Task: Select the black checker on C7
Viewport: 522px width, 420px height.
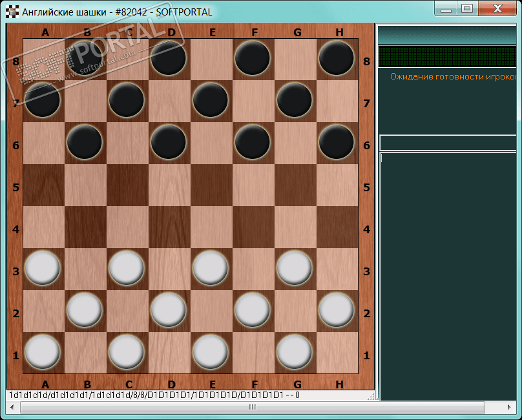Action: pyautogui.click(x=127, y=100)
